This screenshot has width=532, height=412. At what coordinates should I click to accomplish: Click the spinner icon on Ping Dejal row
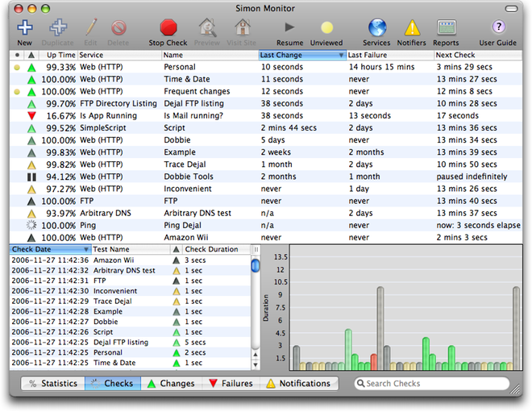click(x=31, y=225)
